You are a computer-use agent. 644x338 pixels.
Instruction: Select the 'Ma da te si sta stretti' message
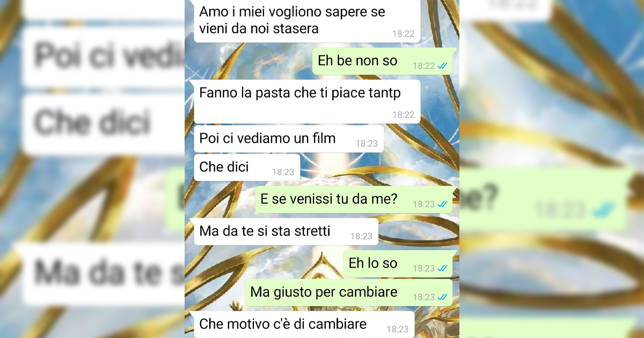pyautogui.click(x=286, y=232)
